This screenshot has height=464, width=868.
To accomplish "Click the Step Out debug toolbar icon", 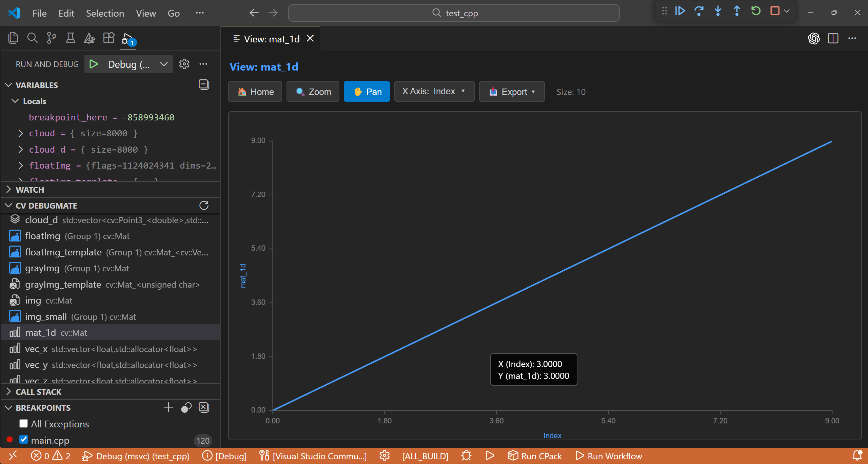I will pos(736,11).
